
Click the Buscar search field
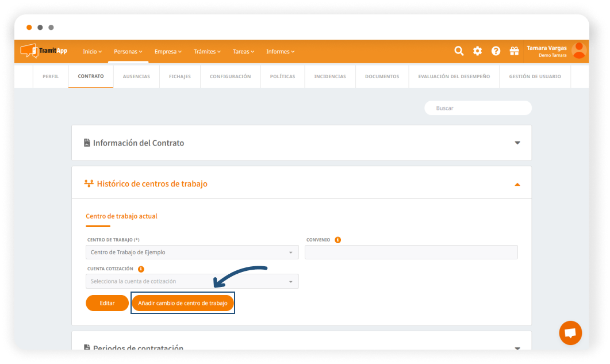coord(478,108)
